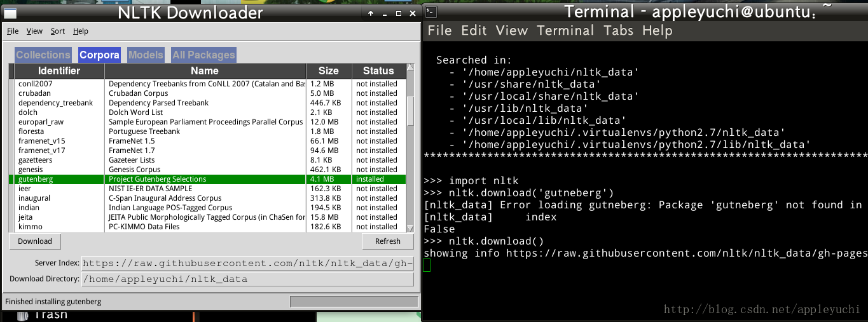Select the indian row
868x322 pixels.
click(207, 208)
